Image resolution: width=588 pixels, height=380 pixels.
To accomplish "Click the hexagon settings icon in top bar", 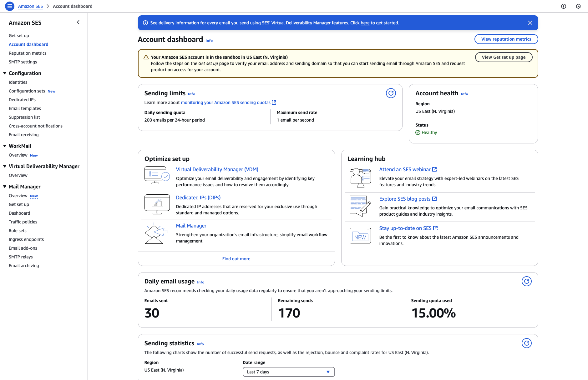I will click(x=578, y=6).
